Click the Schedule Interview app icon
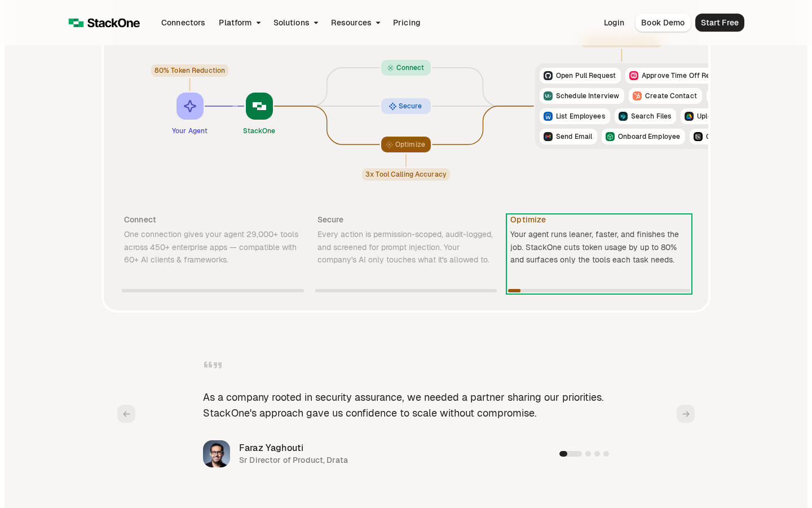 coord(548,96)
